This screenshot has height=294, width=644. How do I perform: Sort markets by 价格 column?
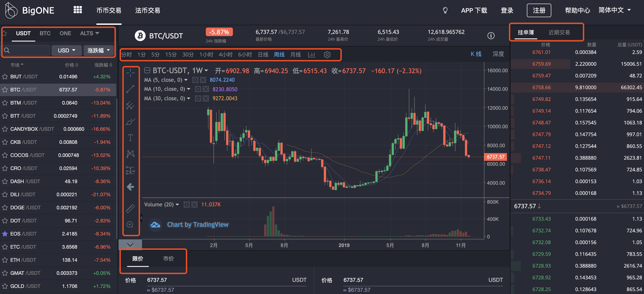pos(71,65)
